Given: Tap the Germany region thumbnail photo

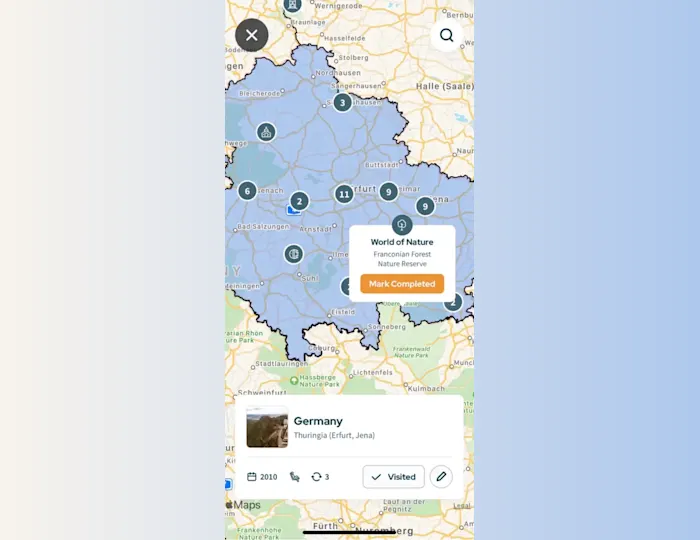Looking at the screenshot, I should click(267, 427).
